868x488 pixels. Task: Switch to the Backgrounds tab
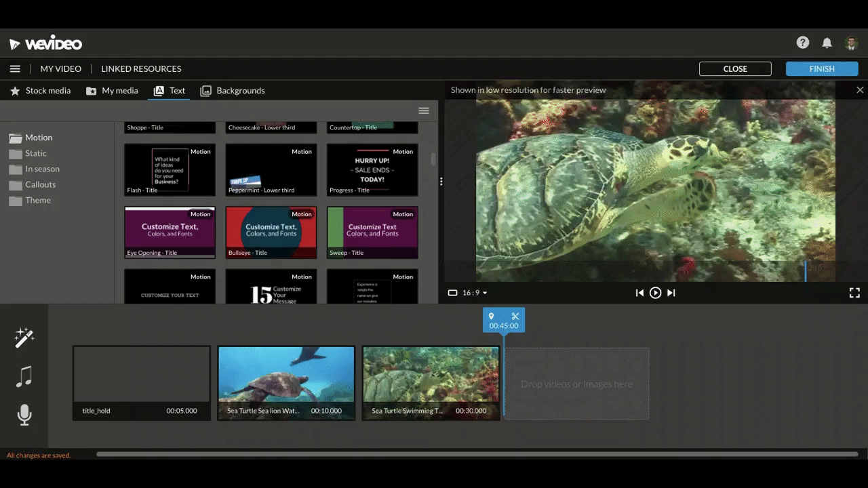[x=233, y=90]
